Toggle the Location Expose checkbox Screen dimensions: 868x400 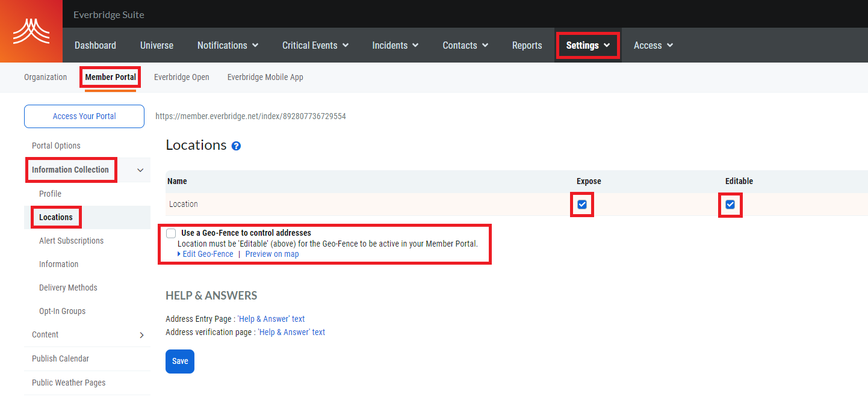click(x=582, y=205)
